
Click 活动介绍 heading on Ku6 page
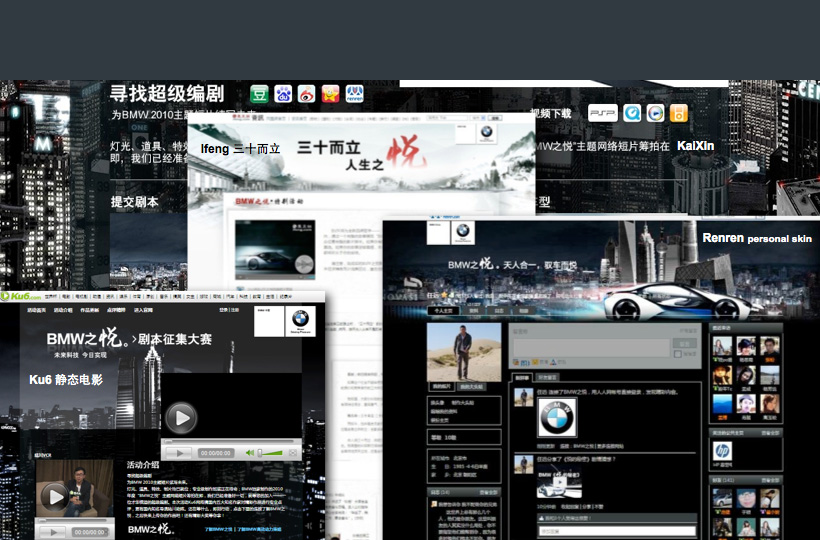(143, 465)
